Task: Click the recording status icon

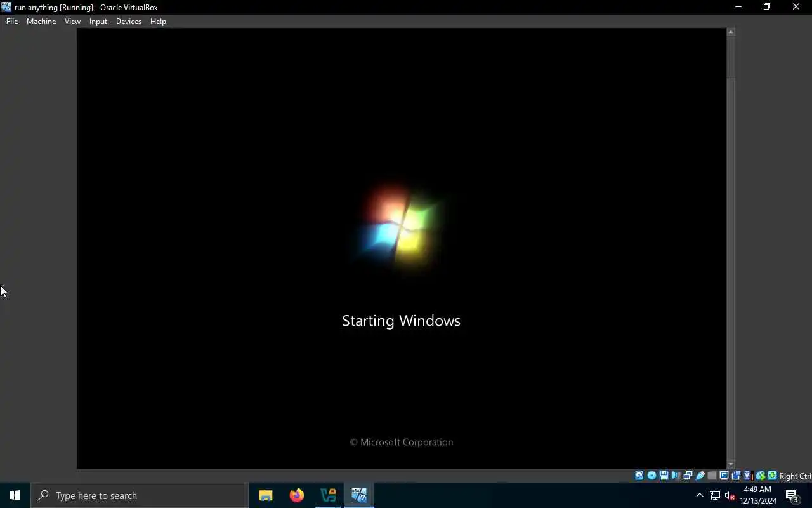Action: (736, 476)
